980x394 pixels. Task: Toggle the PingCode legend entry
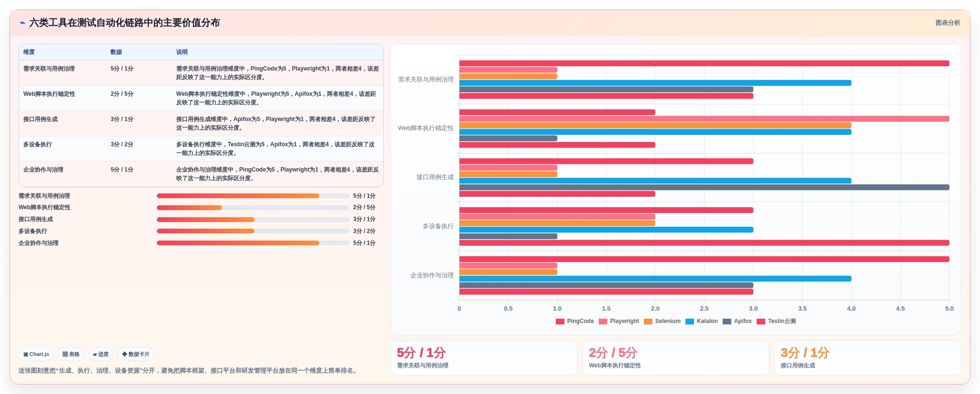(575, 321)
